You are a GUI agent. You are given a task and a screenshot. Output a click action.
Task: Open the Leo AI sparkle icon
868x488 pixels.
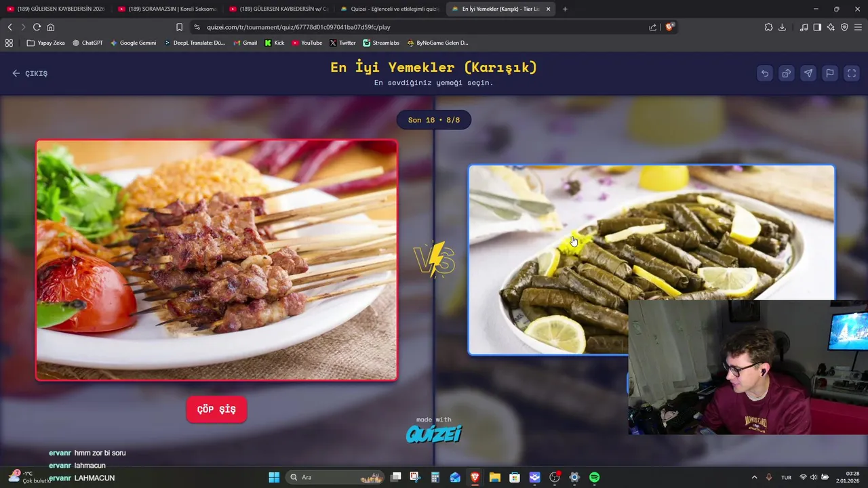831,27
